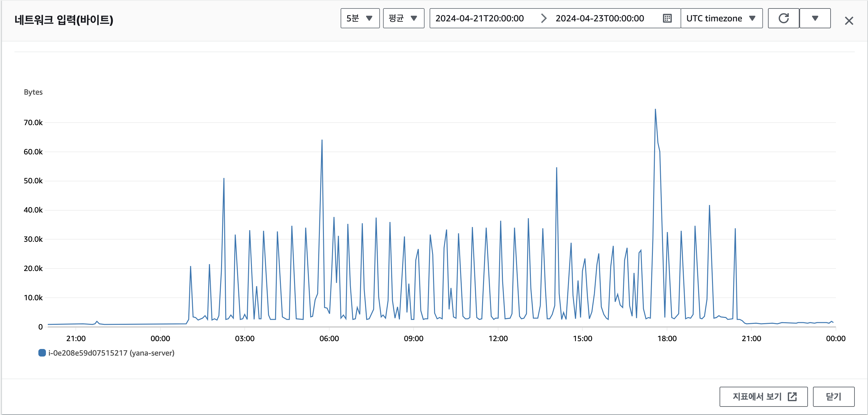Open the calendar date picker icon
Viewport: 868px width, 415px height.
(667, 18)
